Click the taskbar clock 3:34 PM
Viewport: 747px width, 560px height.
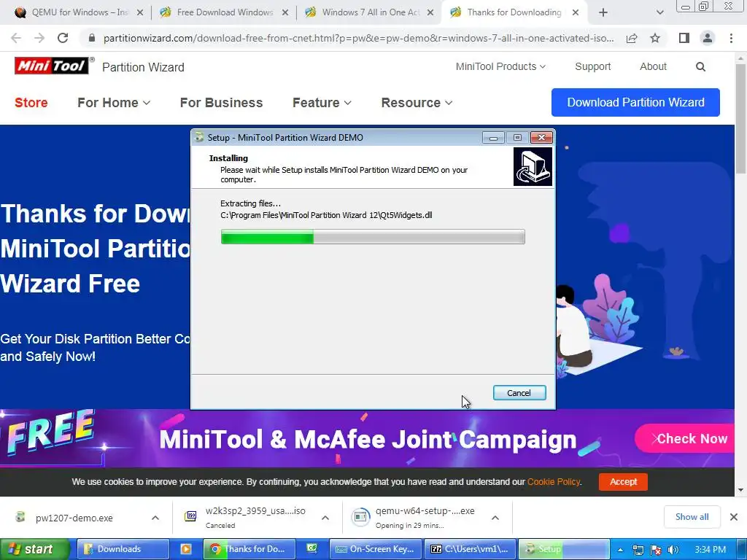[x=710, y=550]
